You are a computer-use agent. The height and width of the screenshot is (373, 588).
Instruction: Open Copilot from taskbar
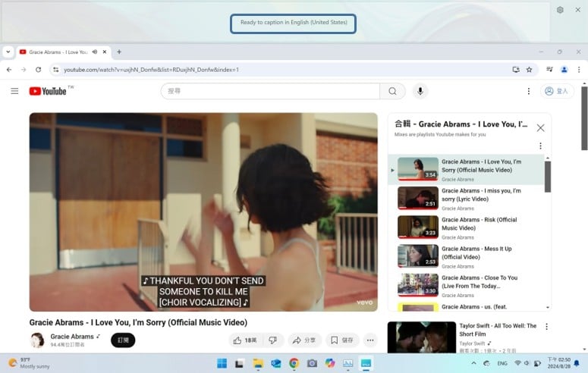pos(329,363)
